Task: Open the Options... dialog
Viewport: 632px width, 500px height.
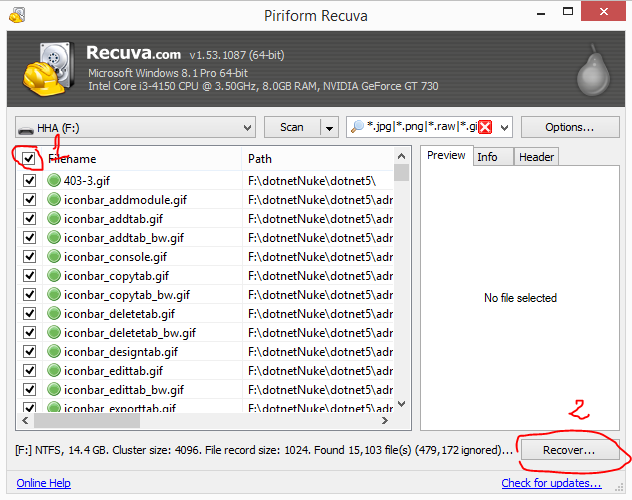Action: coord(570,127)
